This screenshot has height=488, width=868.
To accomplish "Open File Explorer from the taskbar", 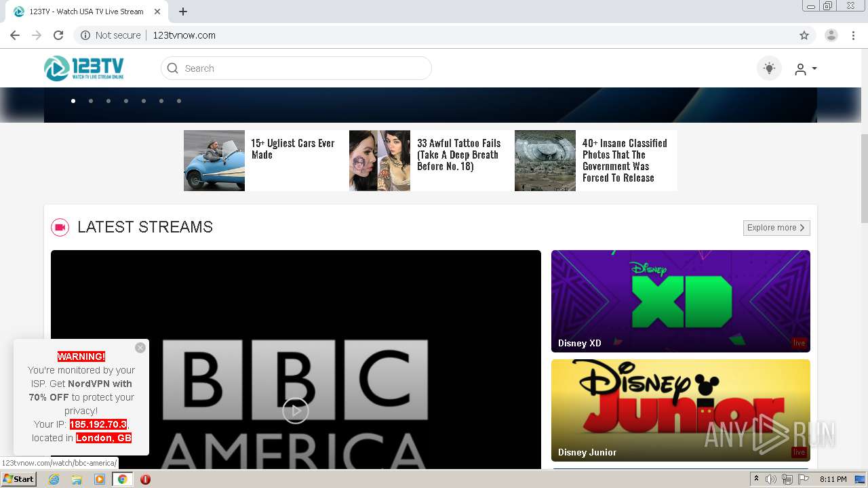I will [x=77, y=479].
